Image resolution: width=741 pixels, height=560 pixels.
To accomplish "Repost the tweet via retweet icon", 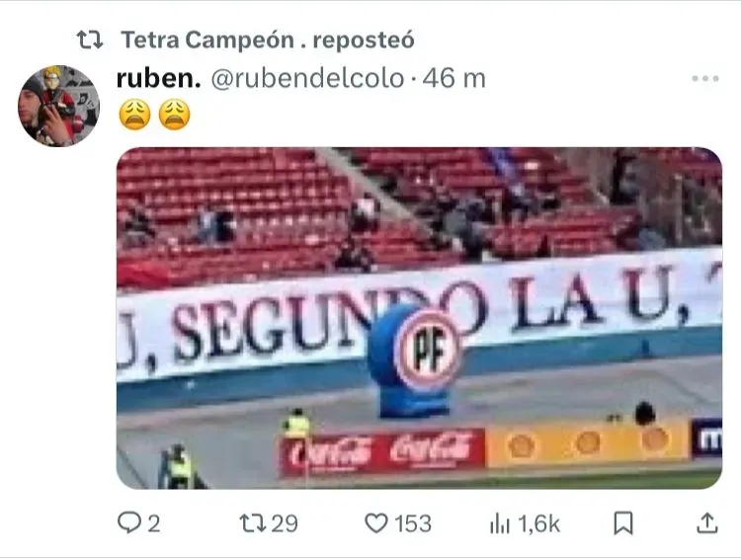I will tap(253, 523).
